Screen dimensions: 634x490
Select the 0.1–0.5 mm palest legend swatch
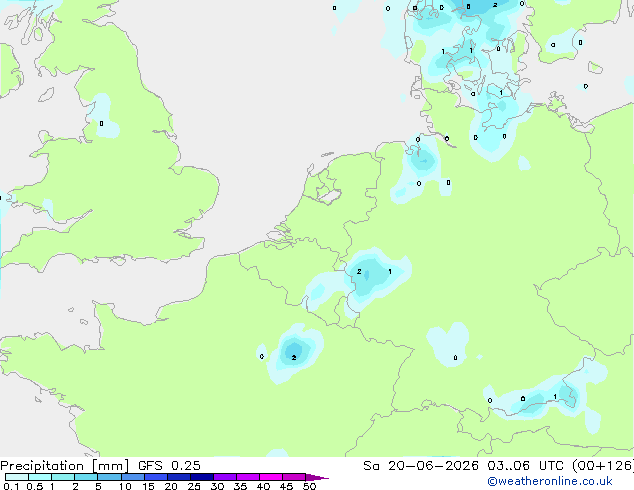click(x=17, y=477)
